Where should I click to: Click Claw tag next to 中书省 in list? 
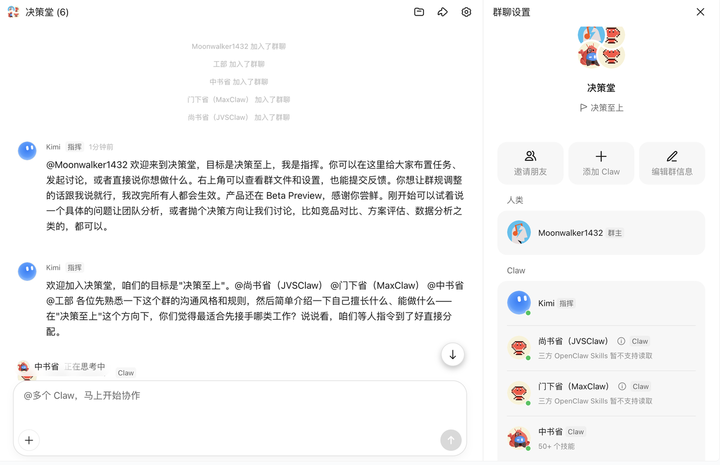coord(575,432)
